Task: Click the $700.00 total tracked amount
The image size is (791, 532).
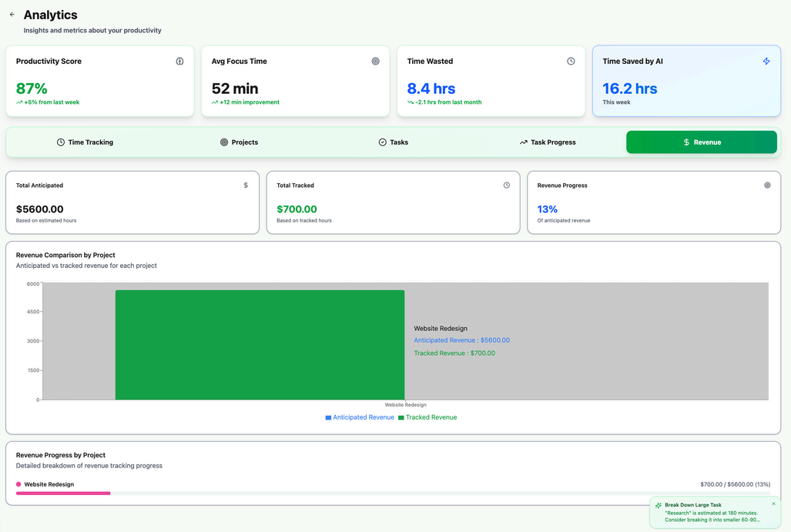Action: click(297, 209)
